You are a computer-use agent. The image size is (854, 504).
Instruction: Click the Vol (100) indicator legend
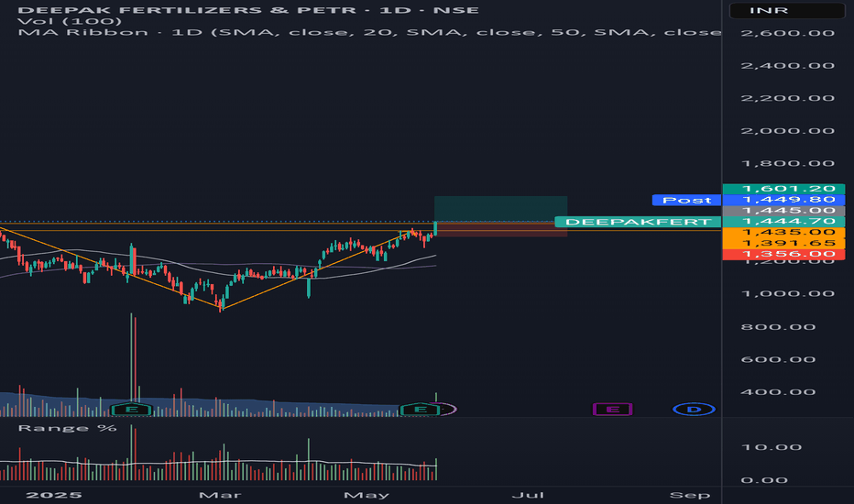click(69, 21)
